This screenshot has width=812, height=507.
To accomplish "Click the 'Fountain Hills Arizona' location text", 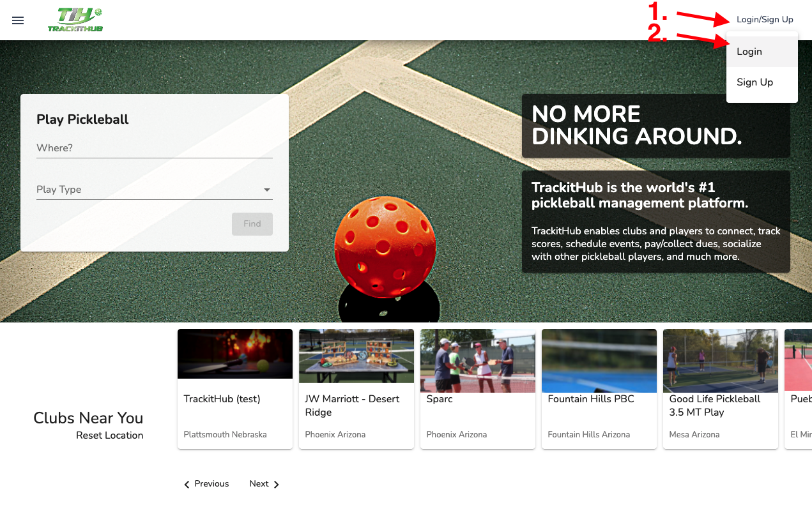I will [588, 435].
